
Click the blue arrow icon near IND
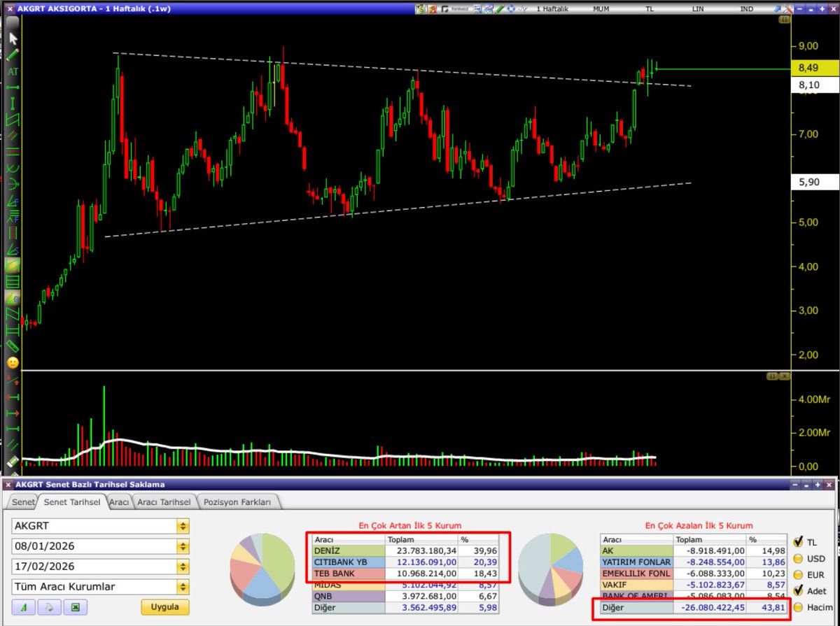[x=778, y=9]
